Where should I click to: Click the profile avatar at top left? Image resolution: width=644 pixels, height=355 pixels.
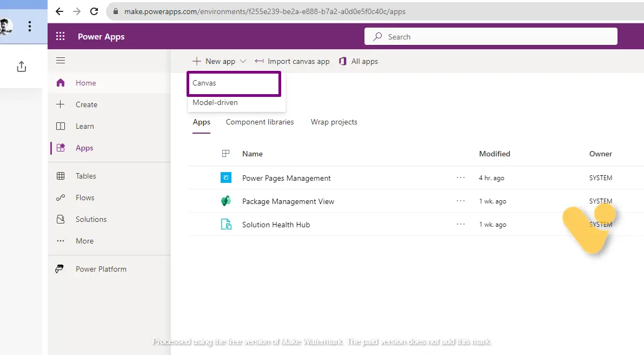coord(6,27)
